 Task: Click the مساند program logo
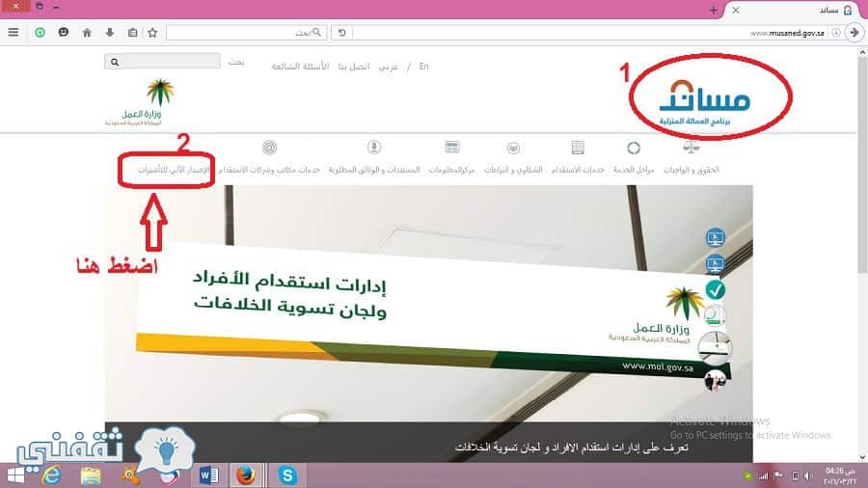[703, 102]
